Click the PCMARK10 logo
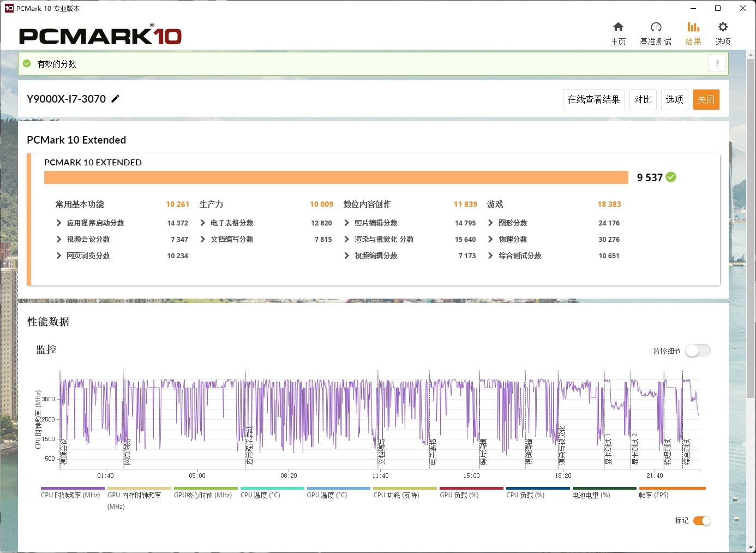 point(100,35)
